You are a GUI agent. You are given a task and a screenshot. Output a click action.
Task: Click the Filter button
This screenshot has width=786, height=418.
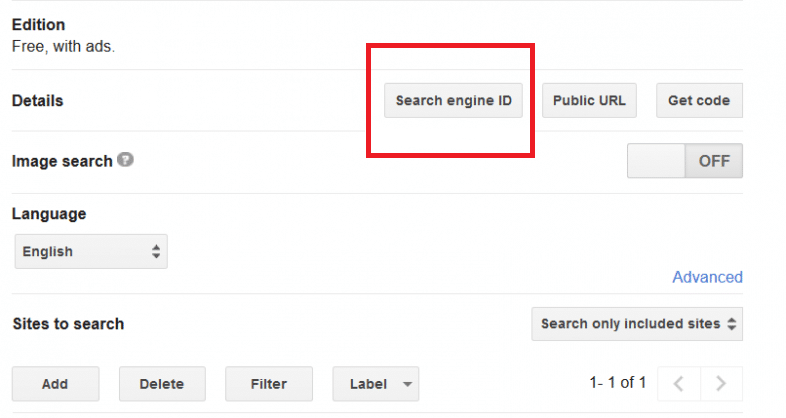(x=268, y=384)
